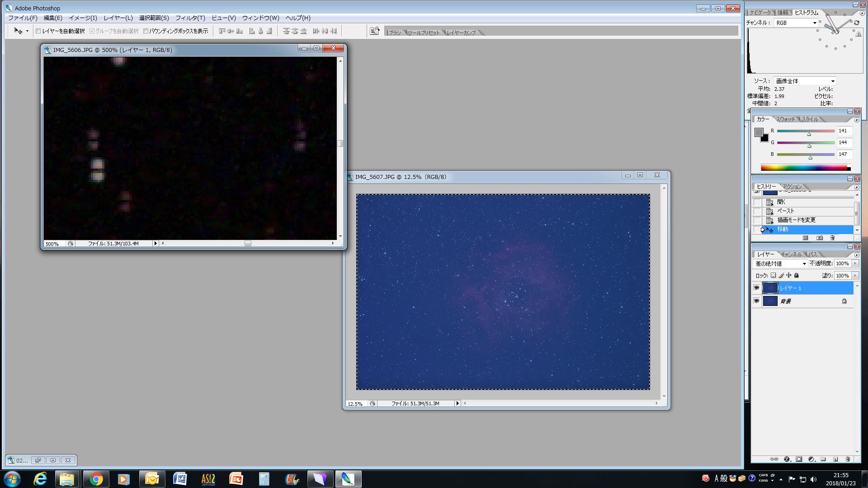Viewport: 868px width, 488px height.
Task: Open status bar arrow menu in IMG_5607 window
Action: (458, 404)
